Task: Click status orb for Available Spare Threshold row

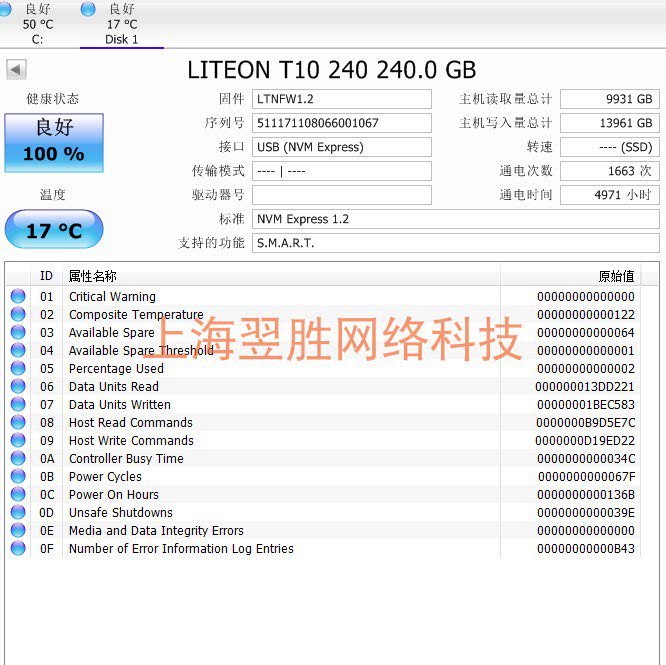Action: click(18, 350)
